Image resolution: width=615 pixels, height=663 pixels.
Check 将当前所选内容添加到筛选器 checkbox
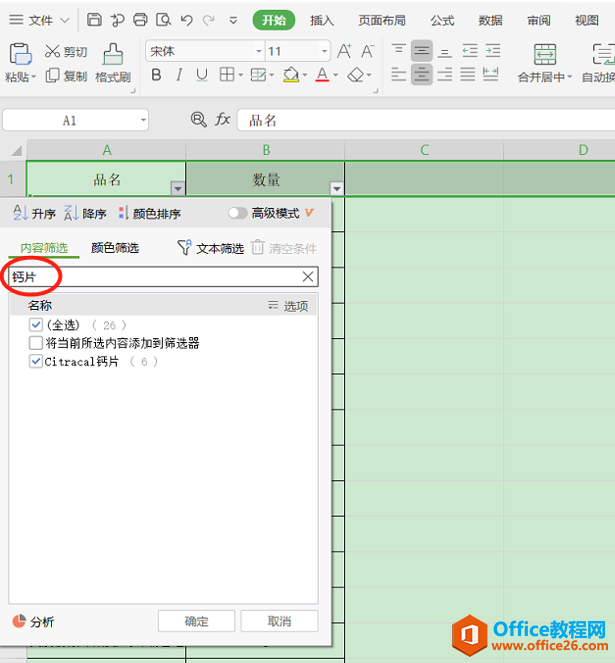coord(36,343)
